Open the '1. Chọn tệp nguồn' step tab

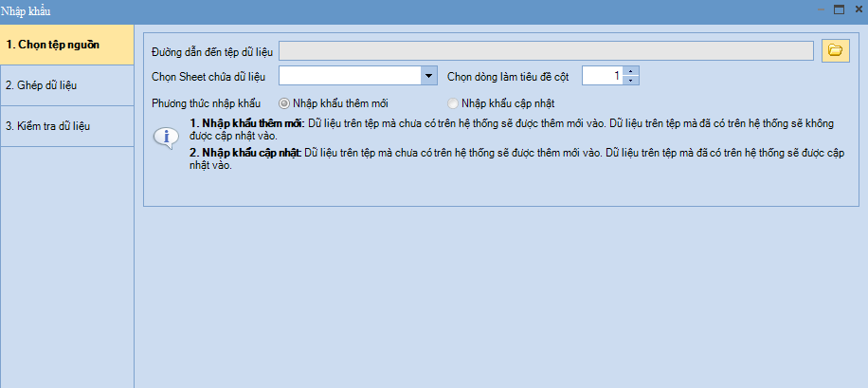tap(67, 45)
